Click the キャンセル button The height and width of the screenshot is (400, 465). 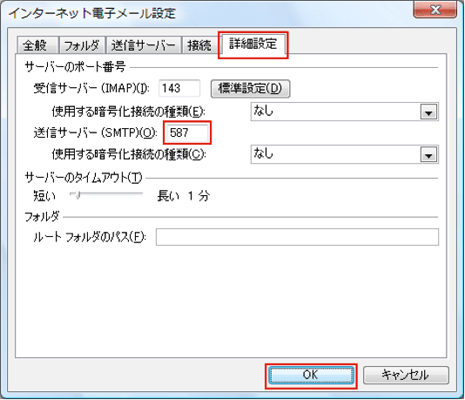pos(406,375)
